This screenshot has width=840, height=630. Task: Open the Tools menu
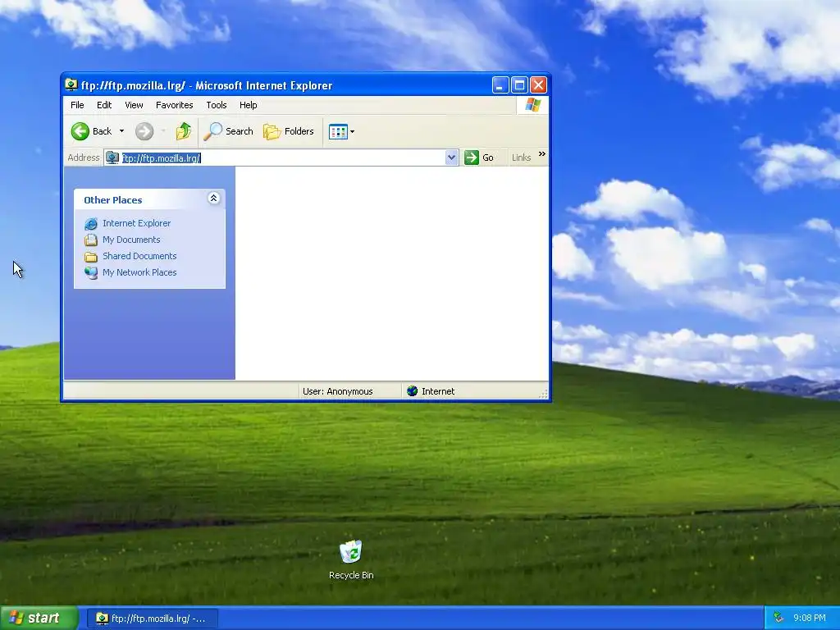pos(217,105)
